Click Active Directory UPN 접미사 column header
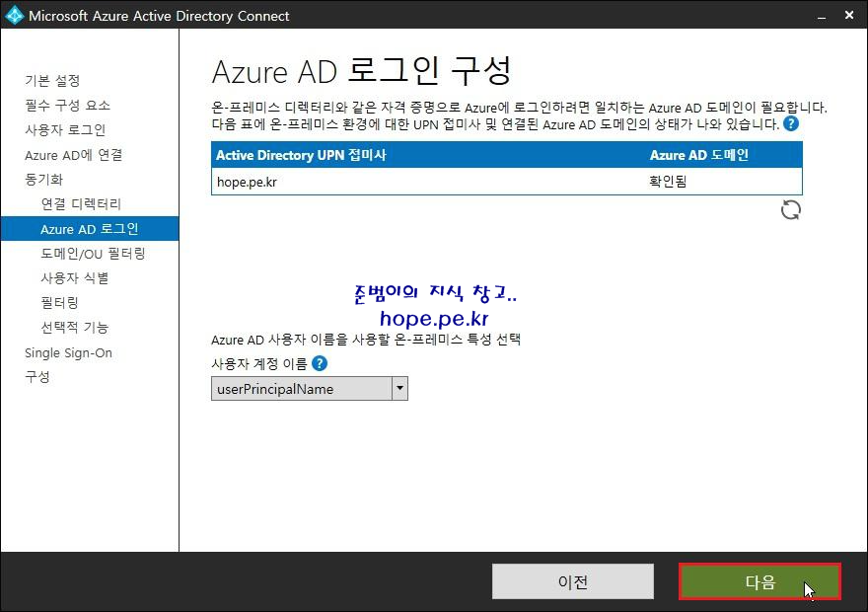868x612 pixels. tap(301, 155)
